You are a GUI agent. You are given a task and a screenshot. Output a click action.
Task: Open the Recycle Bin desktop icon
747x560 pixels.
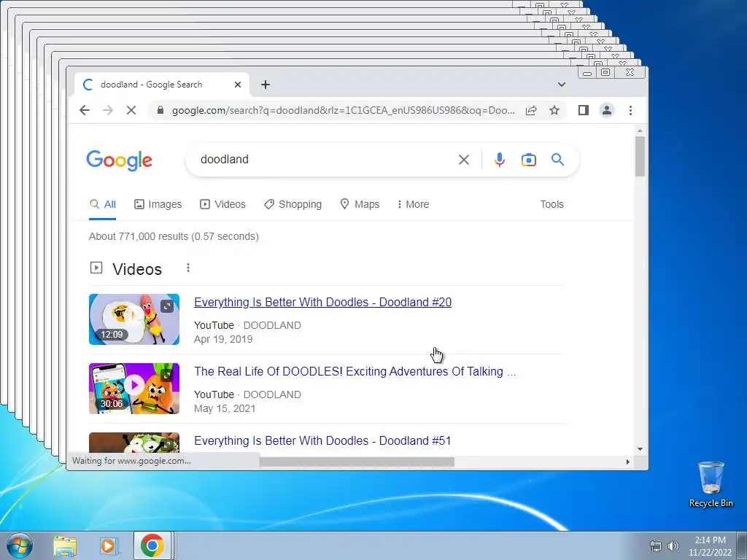coord(711,484)
